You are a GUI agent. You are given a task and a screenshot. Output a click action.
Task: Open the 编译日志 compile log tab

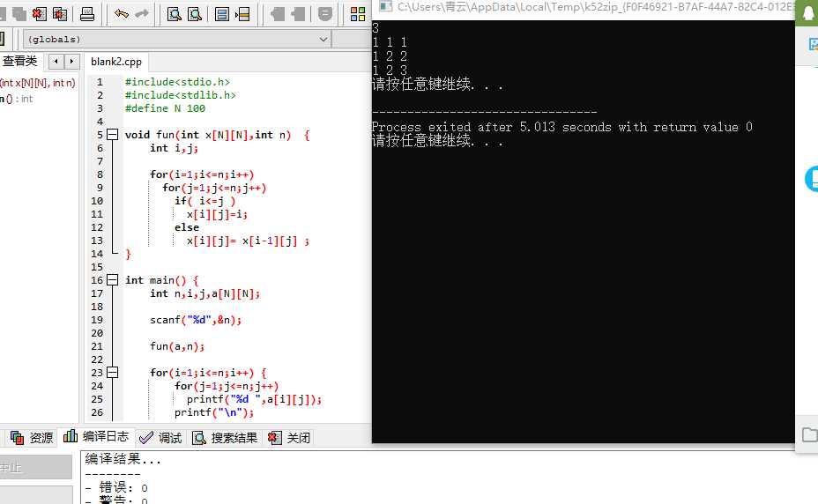[x=96, y=436]
